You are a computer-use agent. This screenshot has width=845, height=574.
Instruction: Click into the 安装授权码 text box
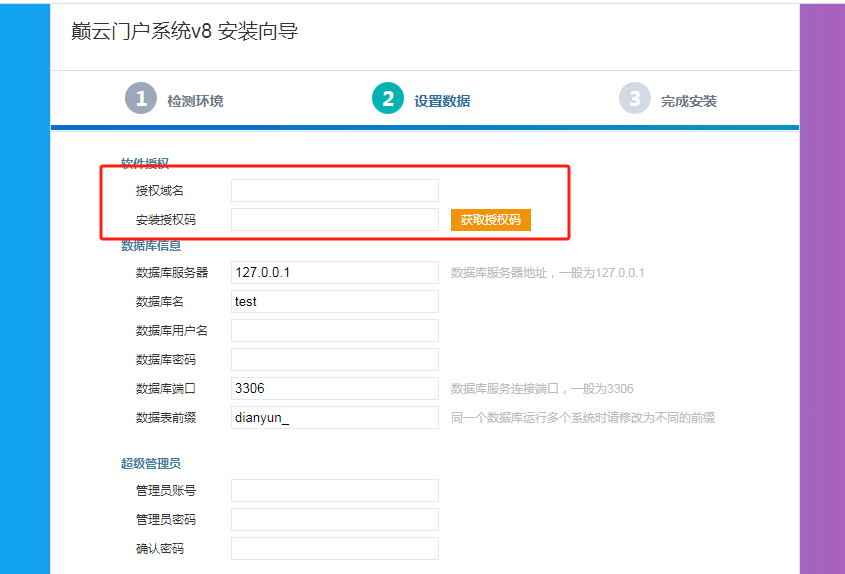pos(334,220)
